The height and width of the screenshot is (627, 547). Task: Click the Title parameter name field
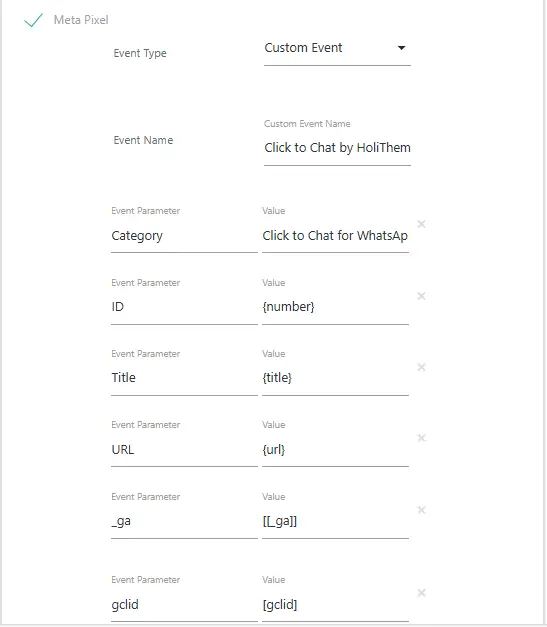coord(184,379)
